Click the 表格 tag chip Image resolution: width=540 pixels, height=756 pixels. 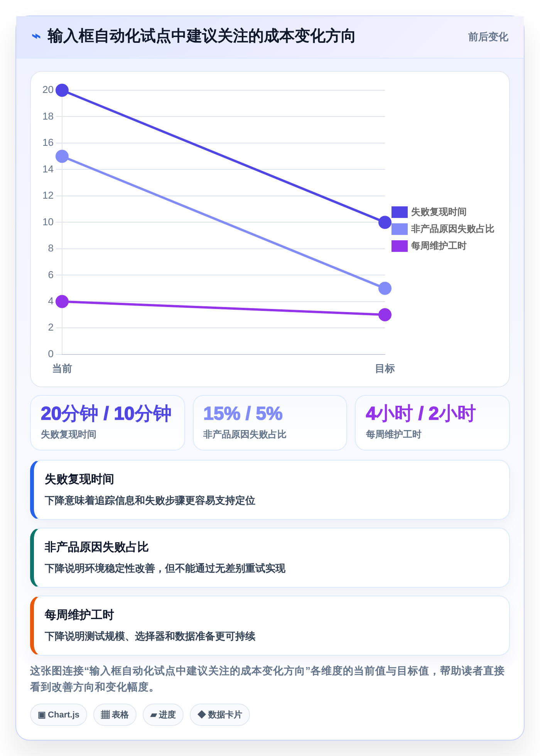coord(115,715)
